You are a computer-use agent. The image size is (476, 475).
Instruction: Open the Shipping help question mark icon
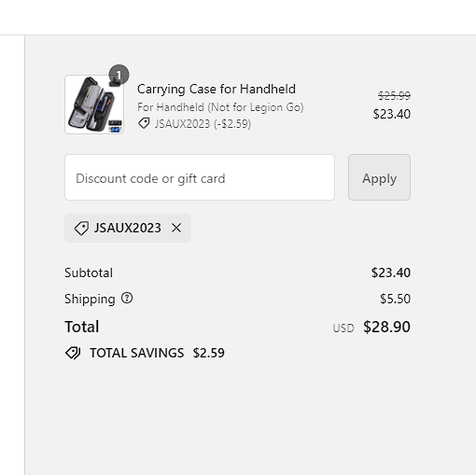tap(127, 298)
